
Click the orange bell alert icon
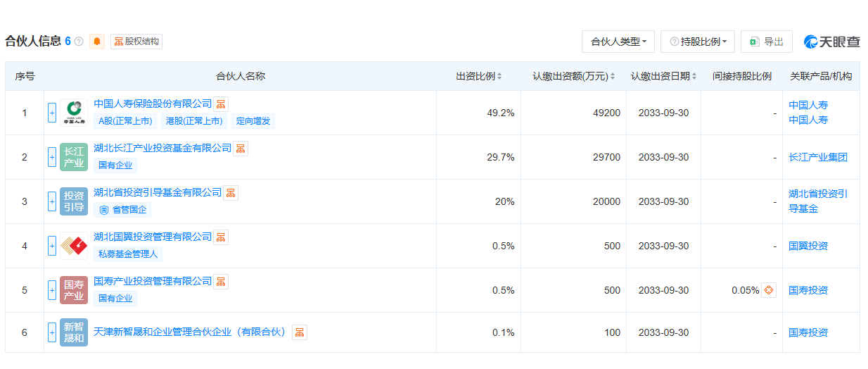[x=97, y=42]
